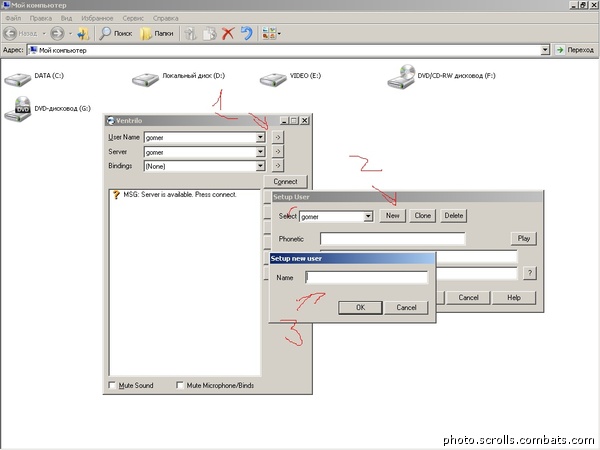Click the Мой компьютер address field
Viewport: 600px width, 450px height.
284,50
